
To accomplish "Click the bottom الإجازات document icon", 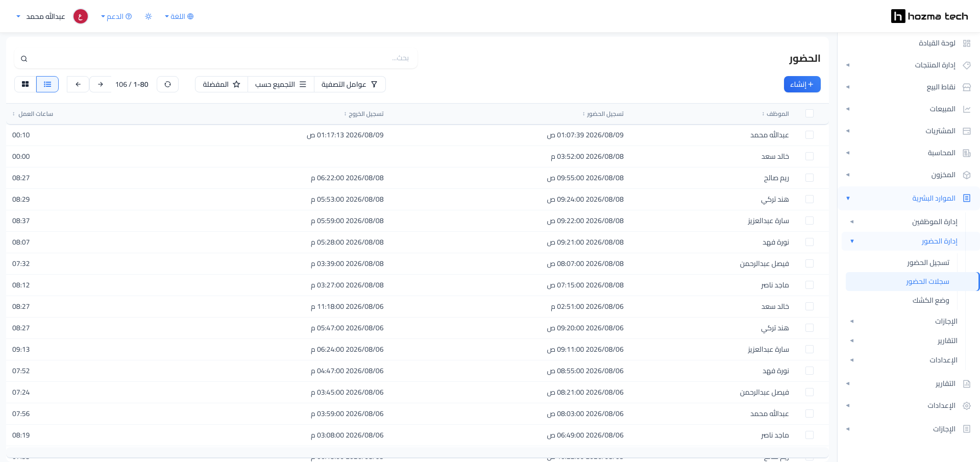I will coord(966,429).
